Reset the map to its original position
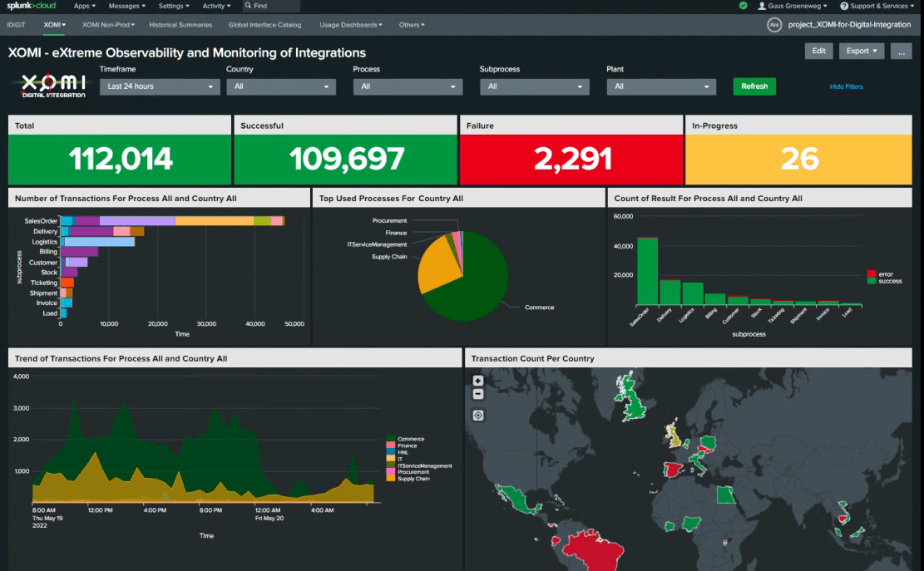Screen dimensions: 924x571 click(x=478, y=415)
